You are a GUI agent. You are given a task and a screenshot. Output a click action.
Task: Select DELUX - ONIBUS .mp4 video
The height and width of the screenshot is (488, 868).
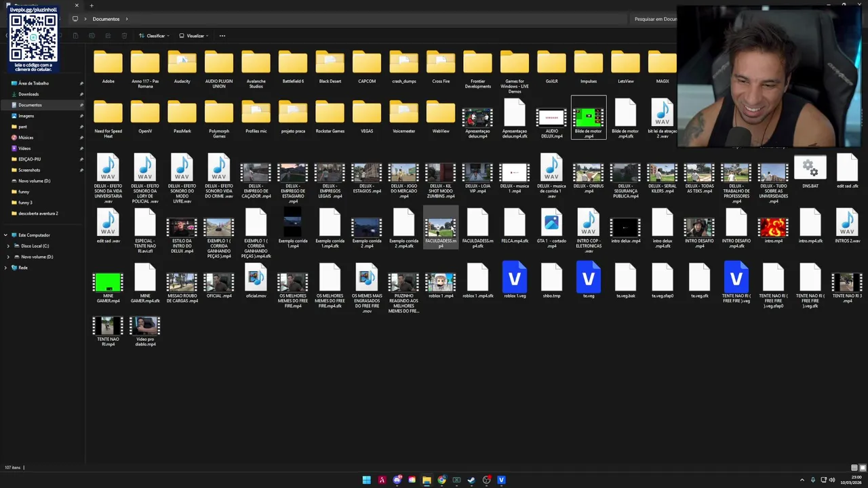(588, 174)
